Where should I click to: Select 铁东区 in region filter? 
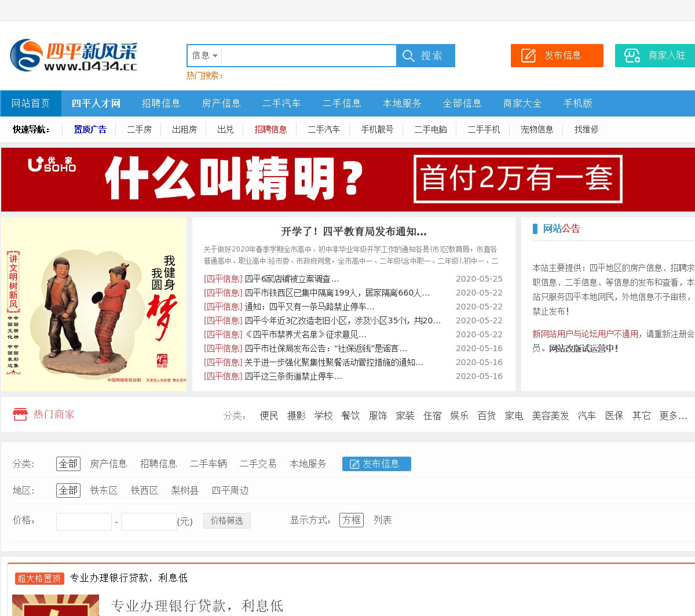point(104,490)
